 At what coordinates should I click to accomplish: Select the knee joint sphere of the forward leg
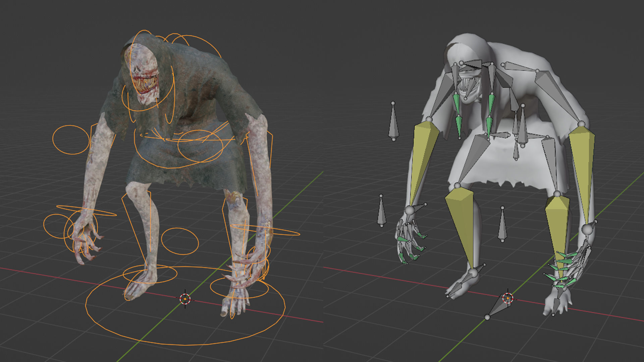coord(457,185)
